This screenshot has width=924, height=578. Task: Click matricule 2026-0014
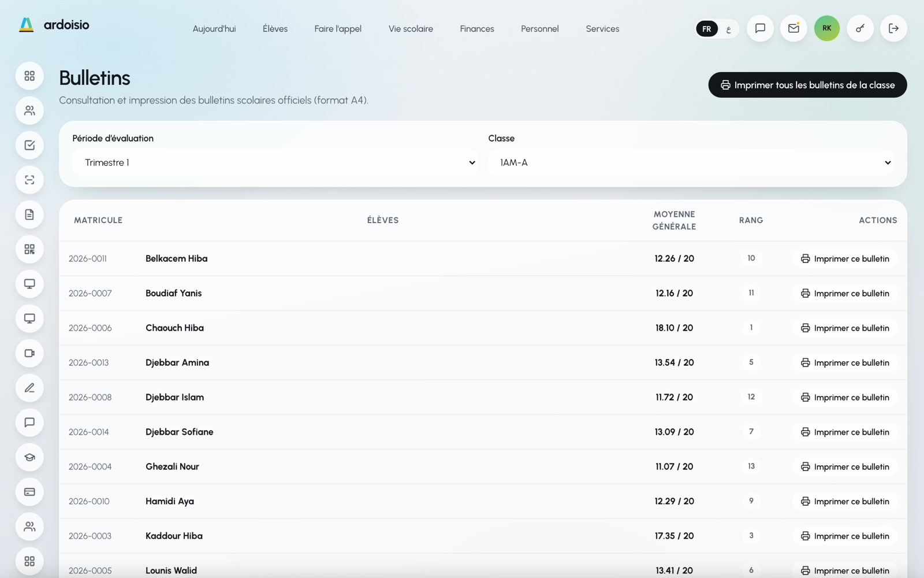89,432
